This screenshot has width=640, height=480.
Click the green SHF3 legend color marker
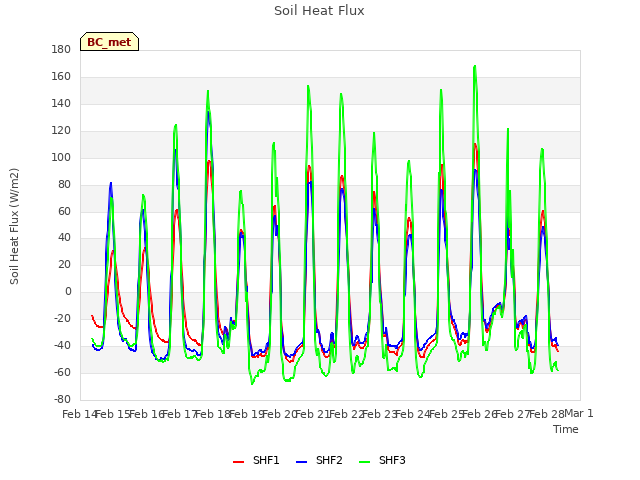point(364,462)
